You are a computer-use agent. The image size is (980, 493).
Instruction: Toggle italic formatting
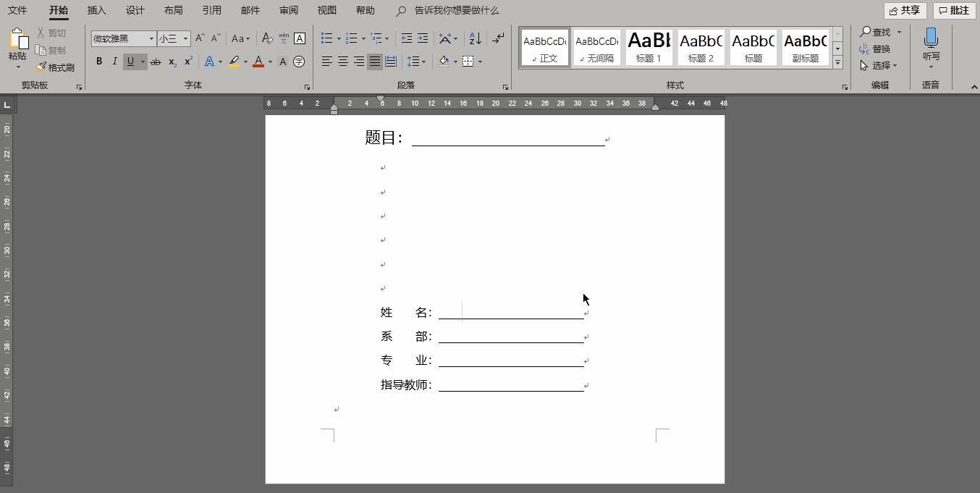coord(114,62)
